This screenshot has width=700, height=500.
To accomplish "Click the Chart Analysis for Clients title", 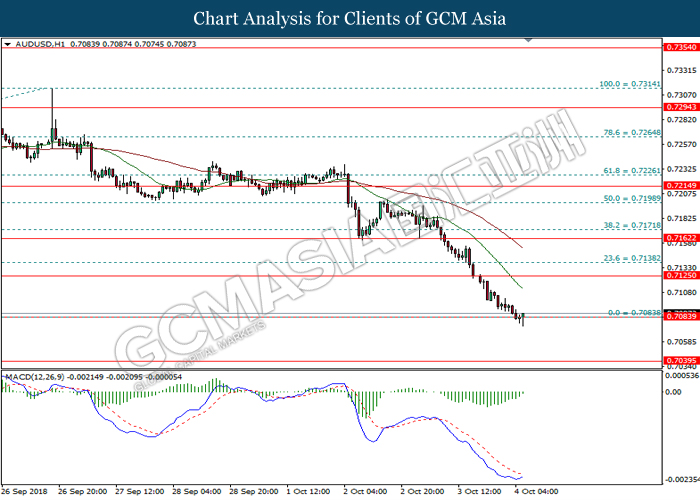I will 350,18.
